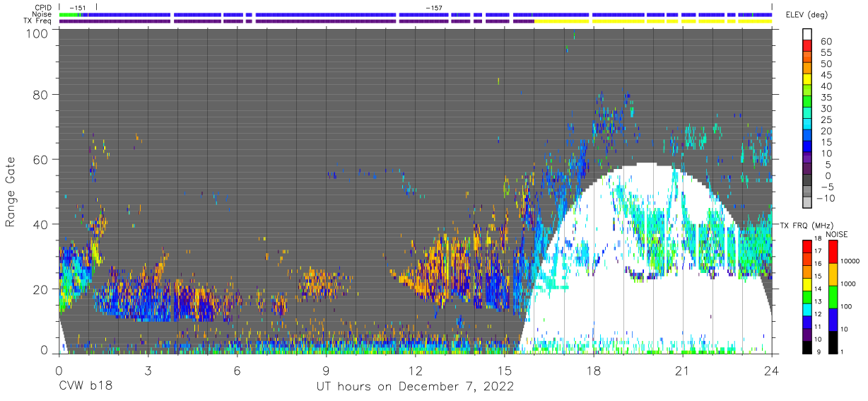Click the 10000 label on the NOISE scale
Screen dimensions: 868x401
click(850, 262)
